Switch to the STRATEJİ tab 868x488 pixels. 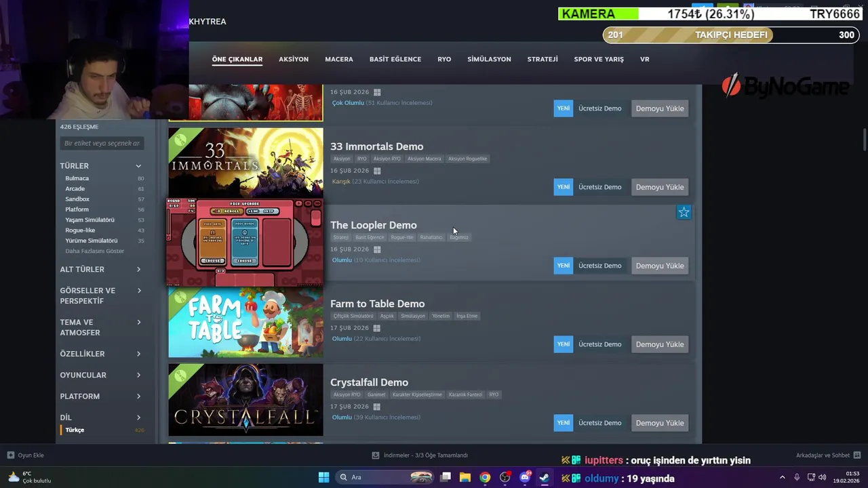click(x=542, y=59)
